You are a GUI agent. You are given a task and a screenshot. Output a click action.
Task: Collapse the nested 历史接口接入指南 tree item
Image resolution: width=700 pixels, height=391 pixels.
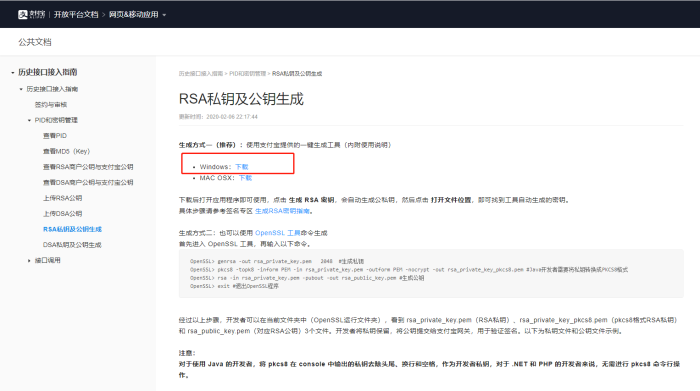(x=21, y=89)
